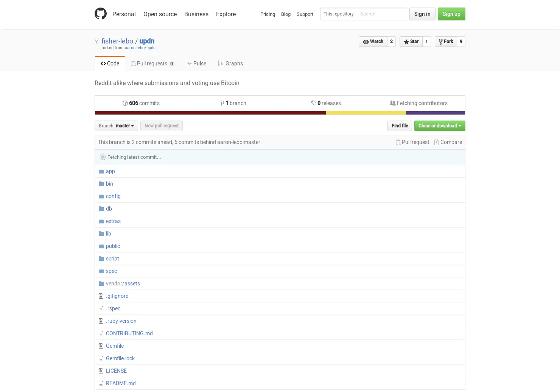Click the Sign up button
This screenshot has height=392, width=560.
click(451, 14)
